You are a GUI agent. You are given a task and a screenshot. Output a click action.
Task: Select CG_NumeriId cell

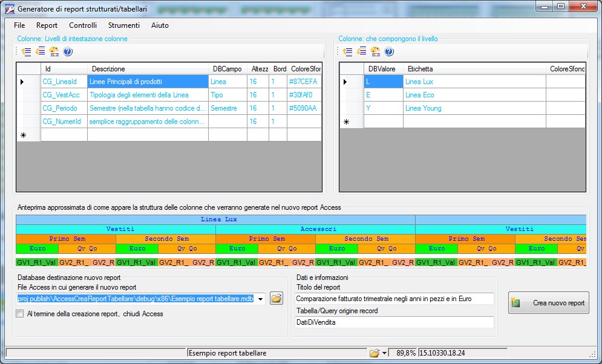64,122
